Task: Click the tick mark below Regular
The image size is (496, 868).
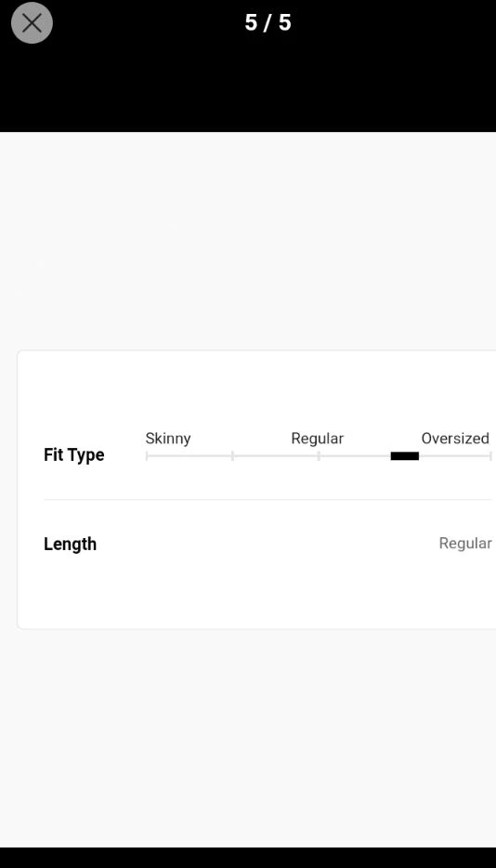Action: (319, 456)
